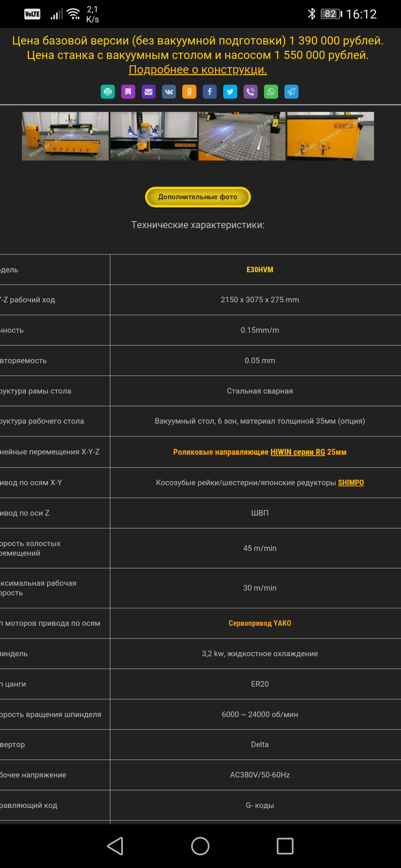Image resolution: width=401 pixels, height=868 pixels.
Task: Tap the Android home circle button
Action: point(200,846)
